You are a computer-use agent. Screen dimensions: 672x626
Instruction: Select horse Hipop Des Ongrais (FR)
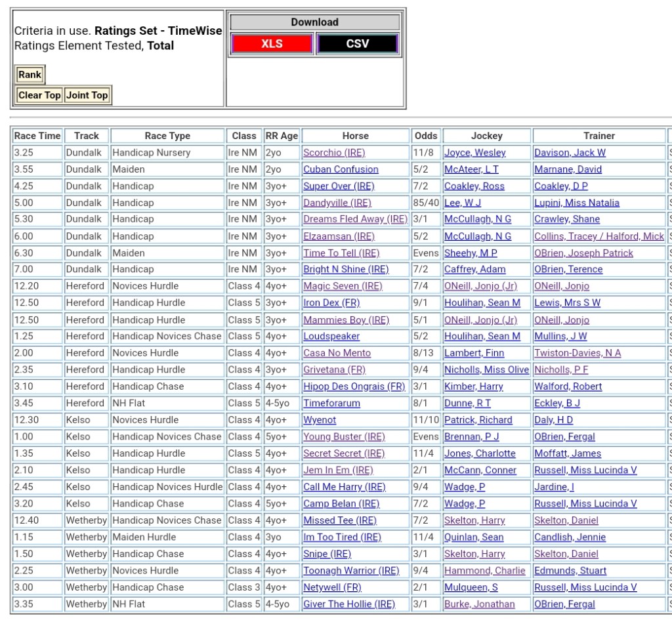(x=354, y=386)
